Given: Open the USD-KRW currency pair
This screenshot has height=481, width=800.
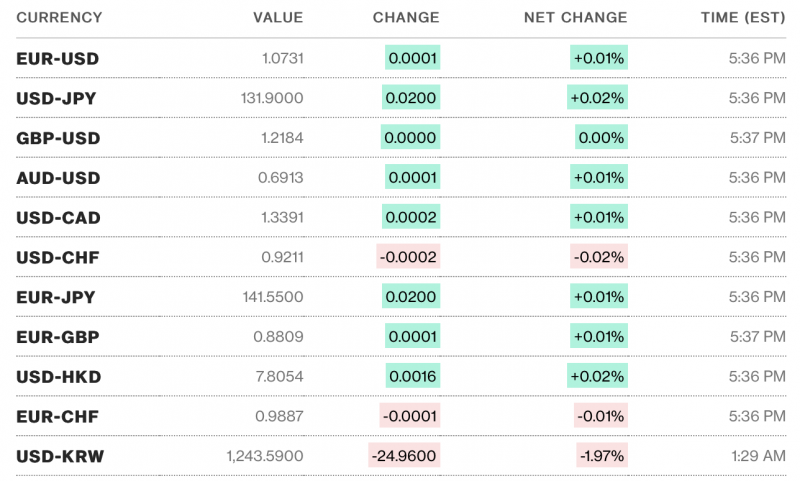Looking at the screenshot, I should point(59,456).
